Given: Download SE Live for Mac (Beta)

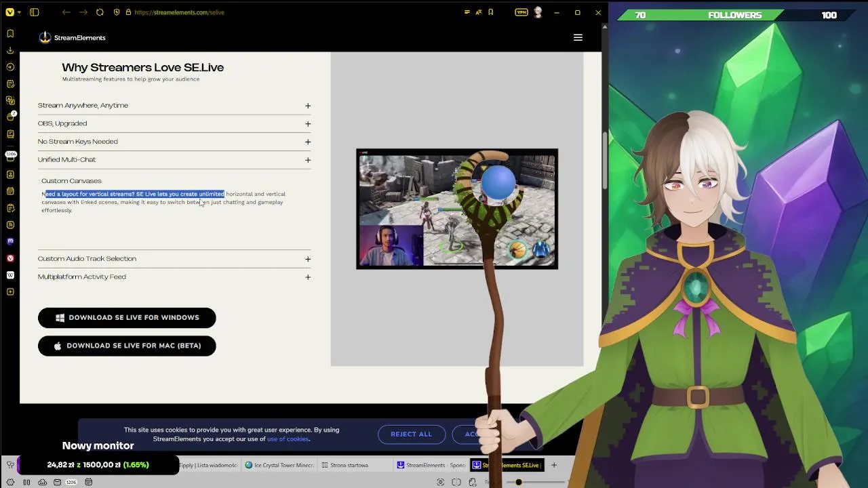Looking at the screenshot, I should [x=127, y=346].
